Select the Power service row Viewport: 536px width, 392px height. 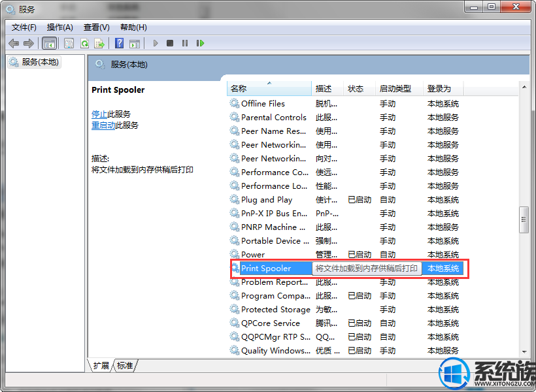344,255
